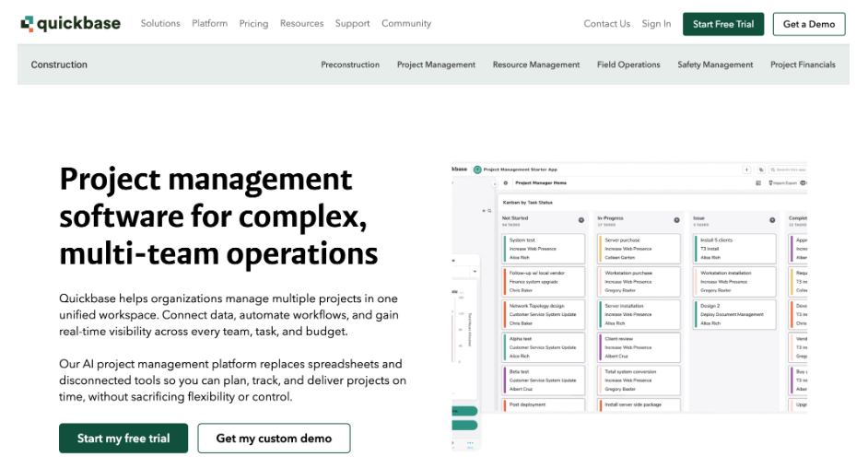The image size is (868, 468).
Task: Open the Platform menu
Action: click(210, 23)
